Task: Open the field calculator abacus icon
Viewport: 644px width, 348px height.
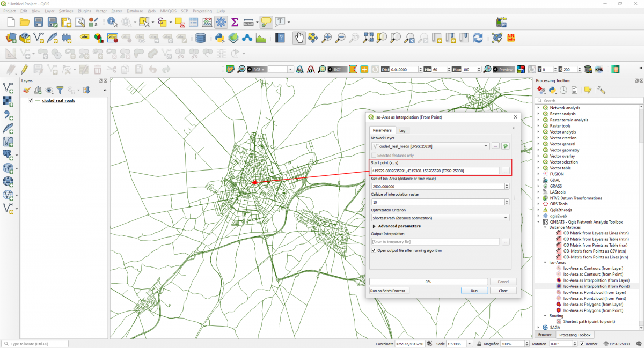Action: [x=207, y=22]
